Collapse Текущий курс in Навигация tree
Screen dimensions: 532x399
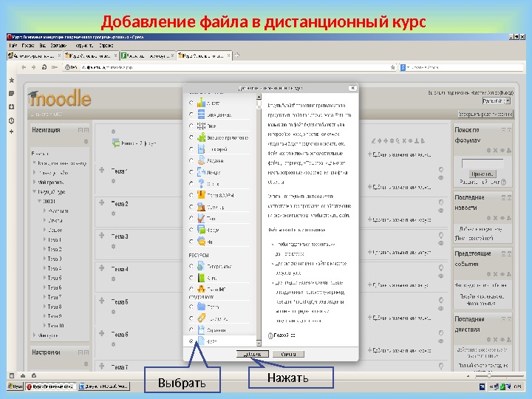[34, 191]
